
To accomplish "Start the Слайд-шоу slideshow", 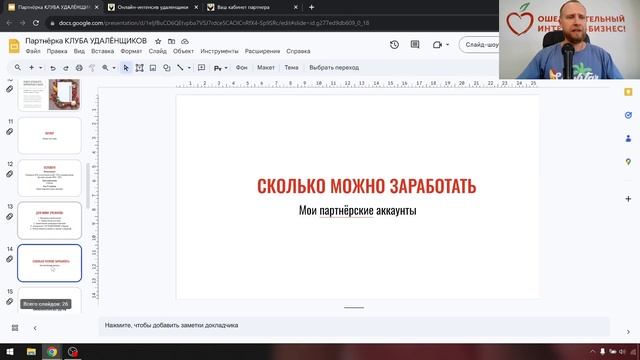I will tap(482, 44).
